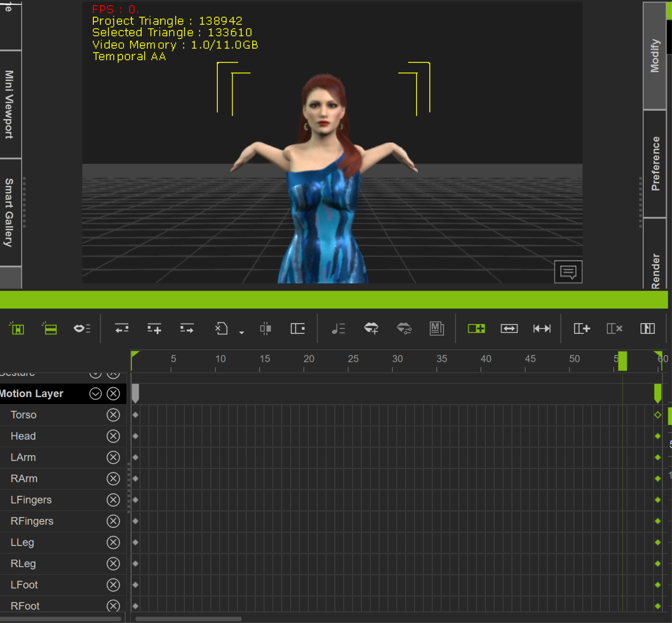Close the LLeg track with X

point(113,542)
